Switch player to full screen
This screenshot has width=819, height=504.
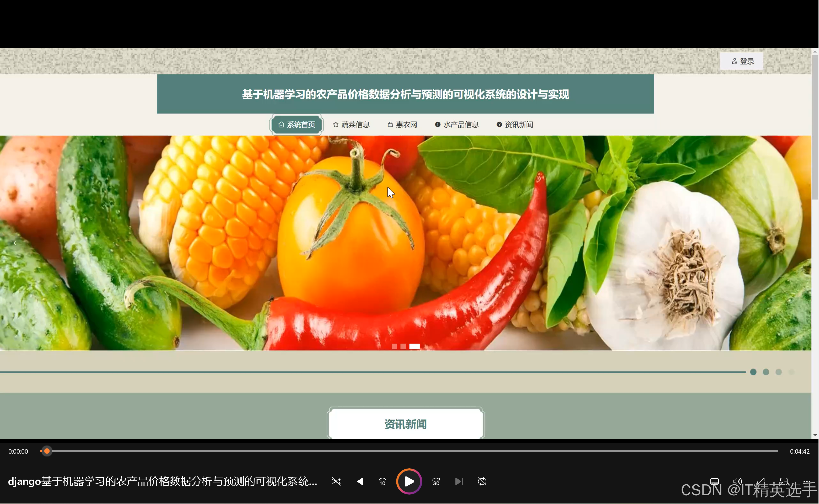tap(761, 481)
